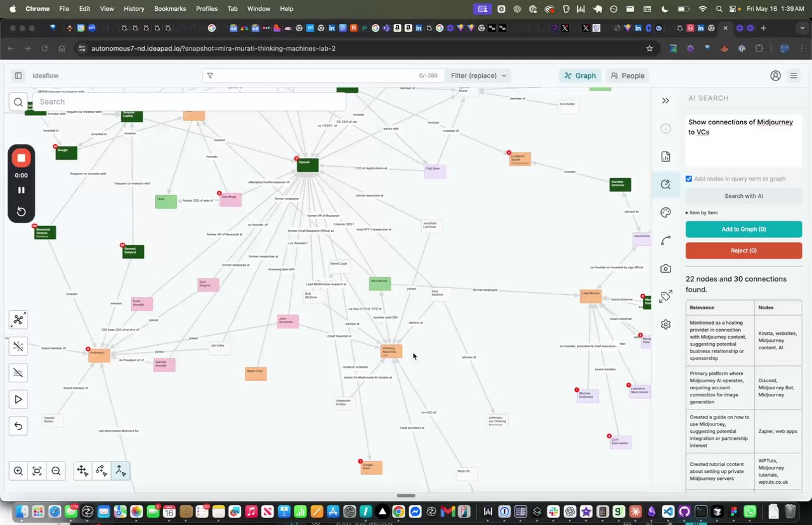Open the hamburger menu
Screen dimensions: 812x525
tap(794, 75)
